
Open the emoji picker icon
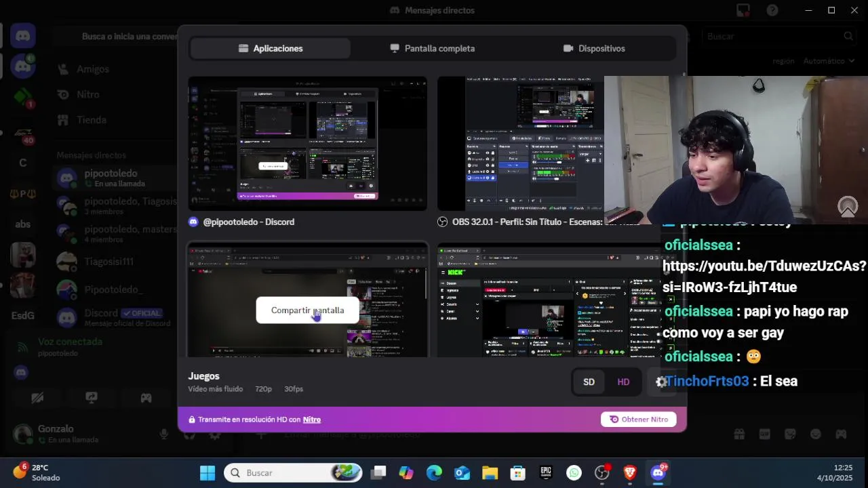tap(816, 434)
